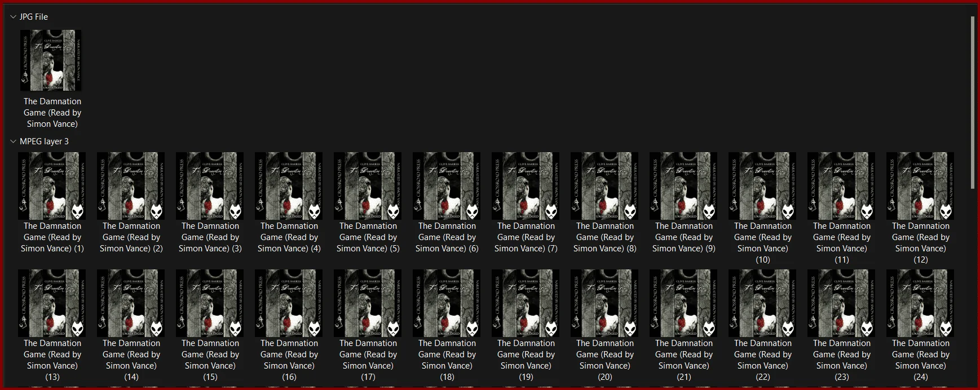Click file name label ending in (23)
Screen dimensions: 980x390
(x=842, y=360)
